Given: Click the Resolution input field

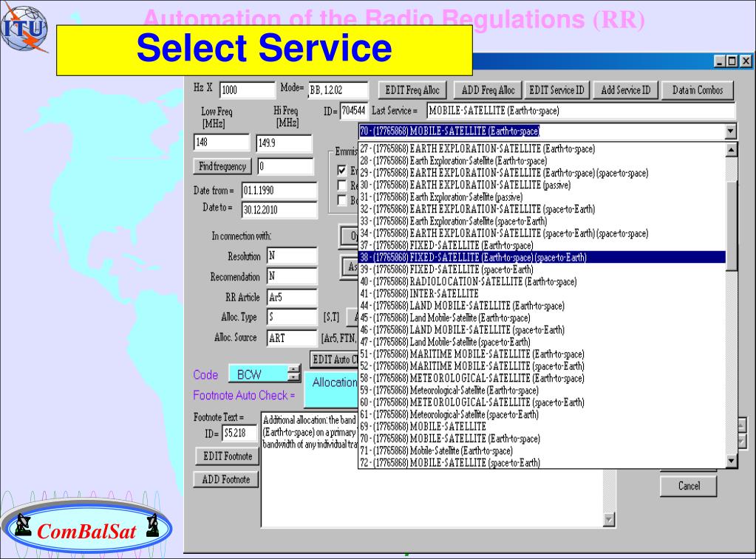Looking at the screenshot, I should (x=292, y=256).
